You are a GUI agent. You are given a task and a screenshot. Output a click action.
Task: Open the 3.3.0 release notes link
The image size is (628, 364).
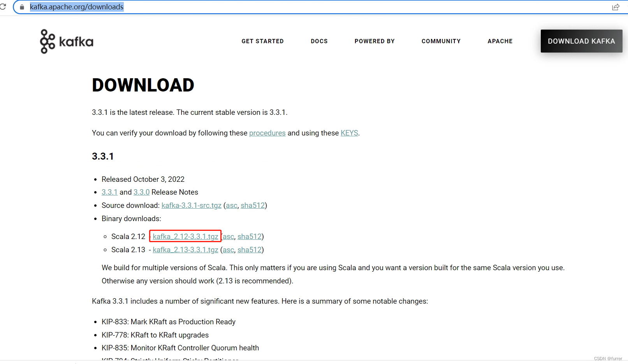(141, 192)
